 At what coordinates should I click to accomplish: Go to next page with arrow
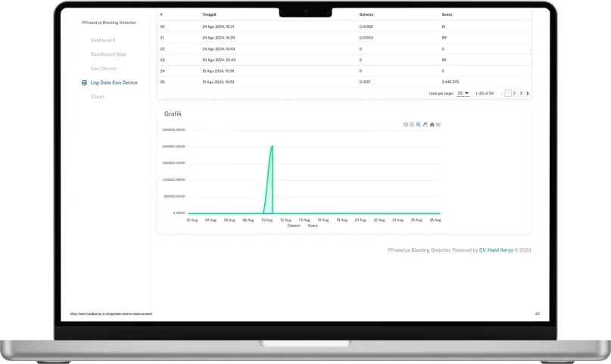pyautogui.click(x=528, y=93)
